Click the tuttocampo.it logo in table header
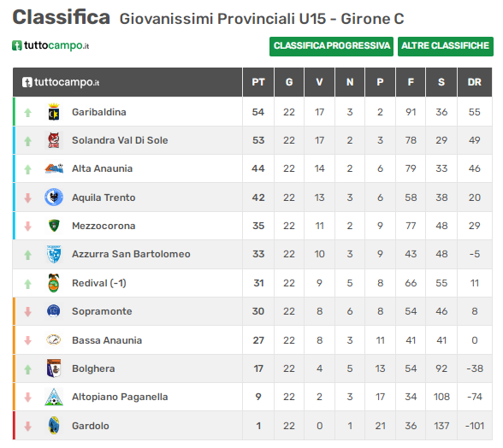 [61, 82]
